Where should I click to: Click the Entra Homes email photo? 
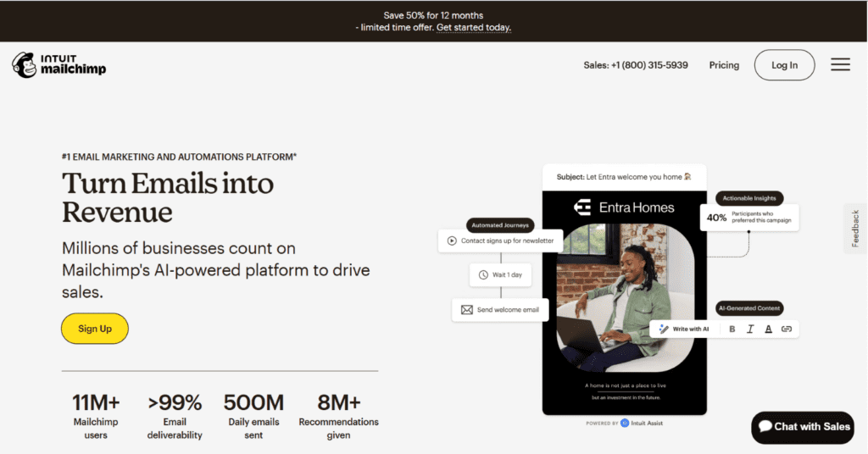tap(625, 297)
